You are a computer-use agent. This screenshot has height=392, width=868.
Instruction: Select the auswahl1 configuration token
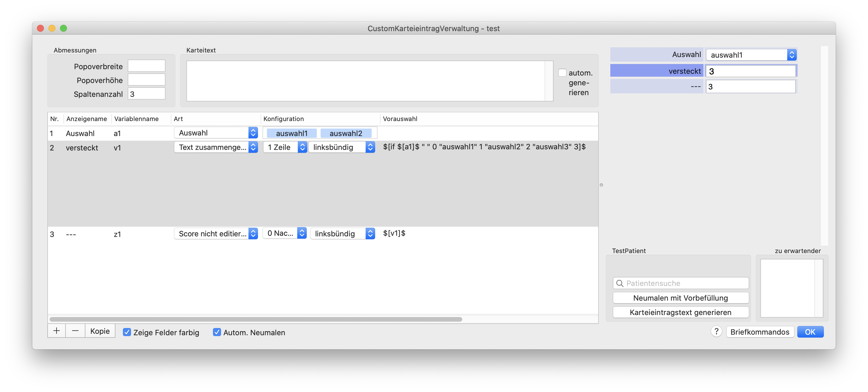(x=291, y=133)
